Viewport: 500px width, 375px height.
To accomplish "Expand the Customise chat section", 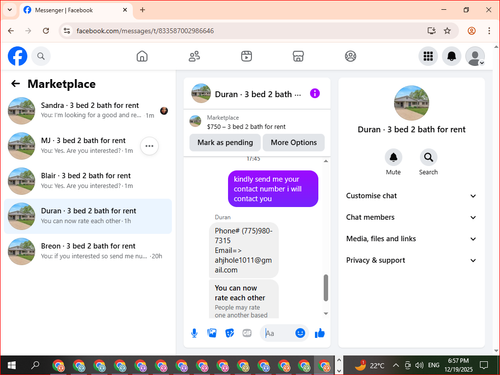I will pos(411,196).
